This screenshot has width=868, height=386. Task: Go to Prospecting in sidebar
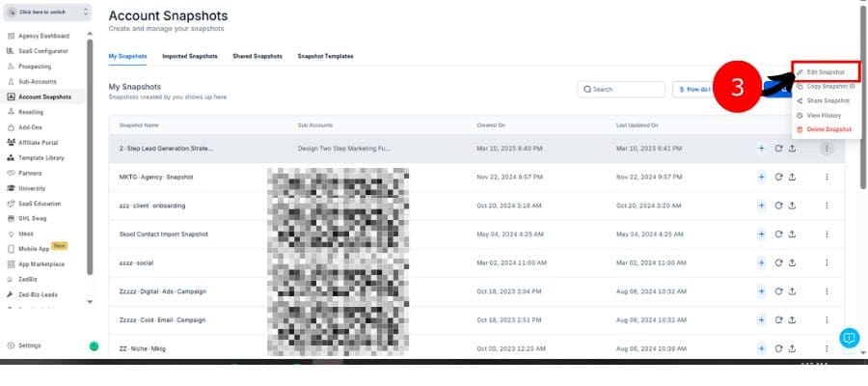tap(35, 67)
